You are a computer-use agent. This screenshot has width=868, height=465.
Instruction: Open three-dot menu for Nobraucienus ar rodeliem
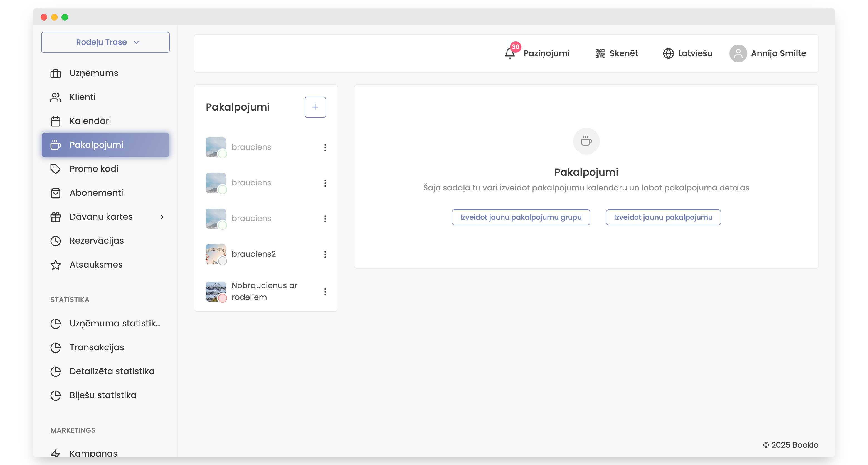tap(325, 292)
